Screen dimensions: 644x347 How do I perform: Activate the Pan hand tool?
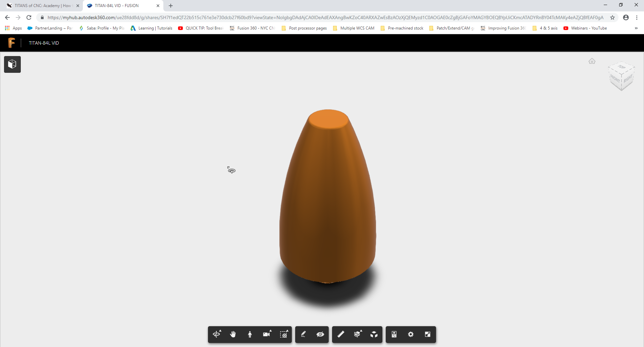(233, 334)
